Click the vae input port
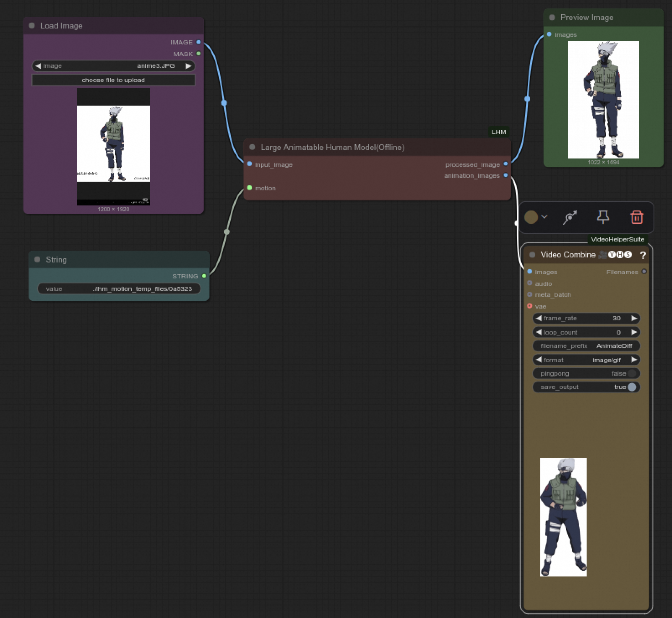672x618 pixels. click(x=529, y=306)
